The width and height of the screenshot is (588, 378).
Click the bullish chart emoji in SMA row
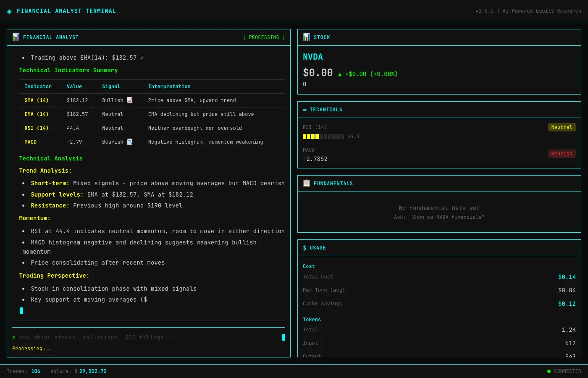coord(130,100)
